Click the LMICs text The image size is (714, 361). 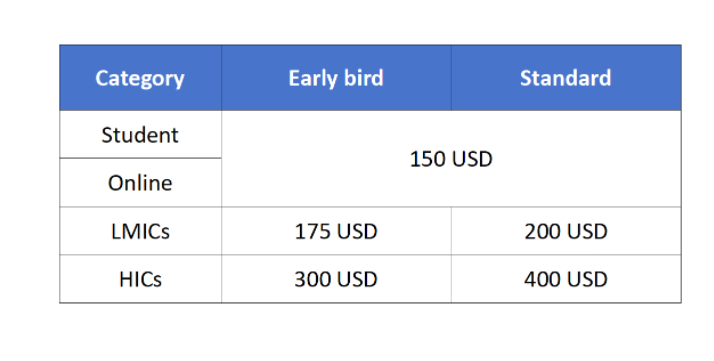pyautogui.click(x=140, y=231)
